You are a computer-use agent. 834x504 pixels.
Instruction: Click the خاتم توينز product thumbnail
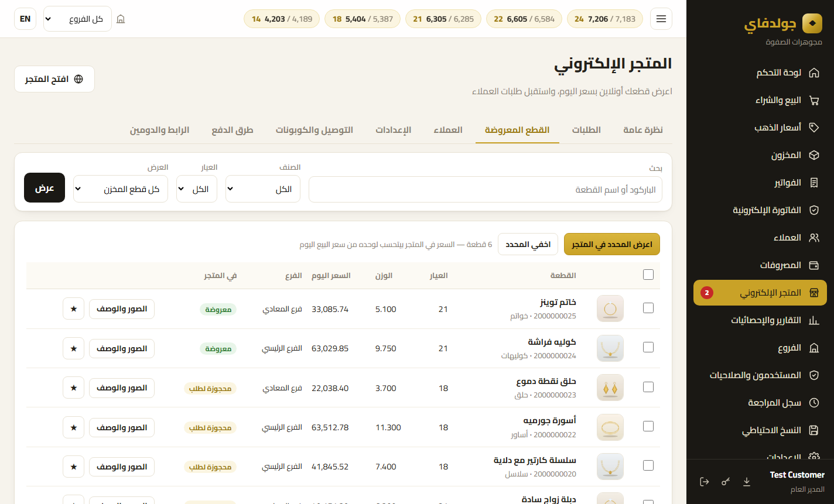(x=610, y=308)
